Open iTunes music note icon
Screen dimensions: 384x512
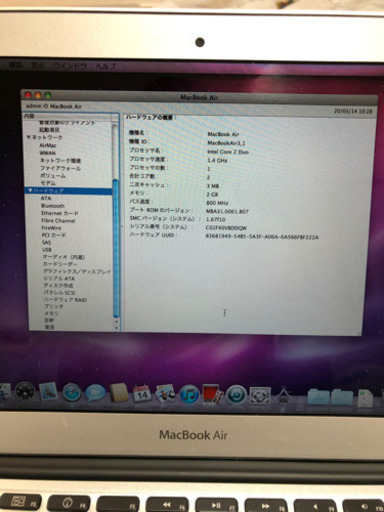pyautogui.click(x=189, y=395)
